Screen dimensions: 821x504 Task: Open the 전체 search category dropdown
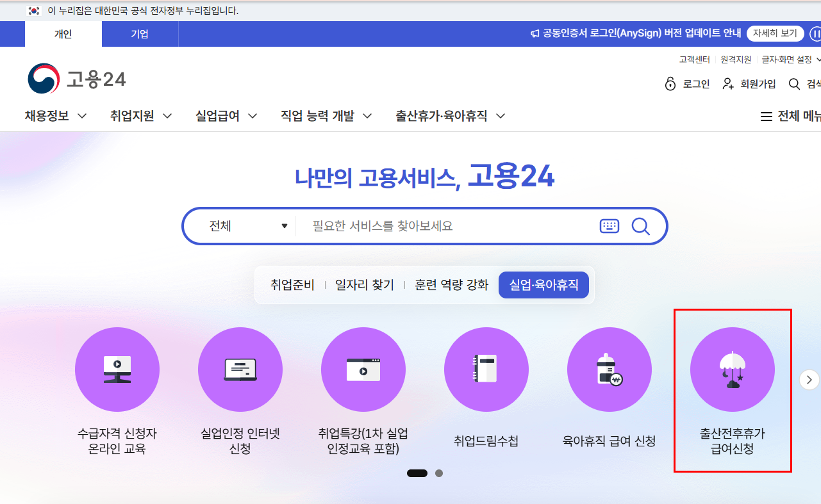247,226
